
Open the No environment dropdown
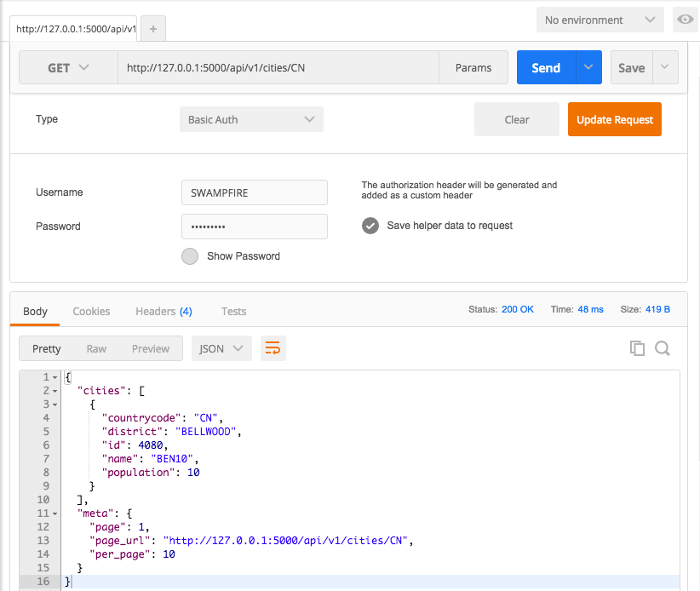(x=600, y=20)
